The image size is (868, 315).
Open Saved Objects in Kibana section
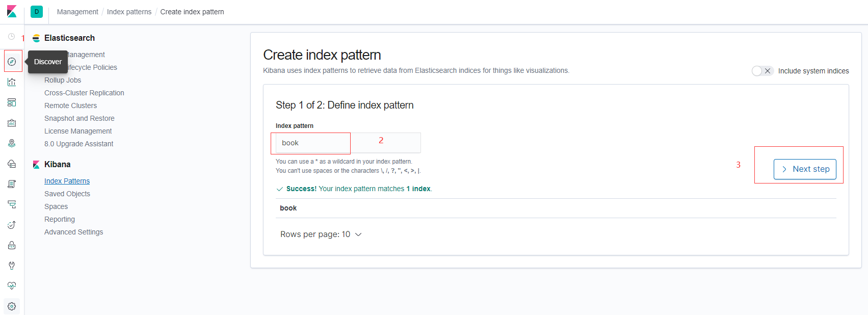point(67,194)
